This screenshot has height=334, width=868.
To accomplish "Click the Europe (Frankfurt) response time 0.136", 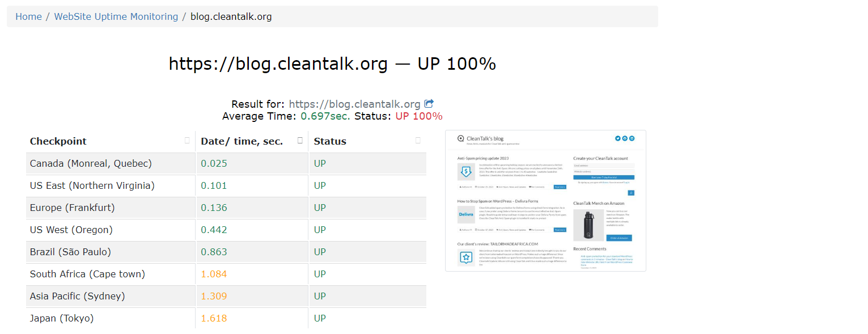I will (x=214, y=208).
